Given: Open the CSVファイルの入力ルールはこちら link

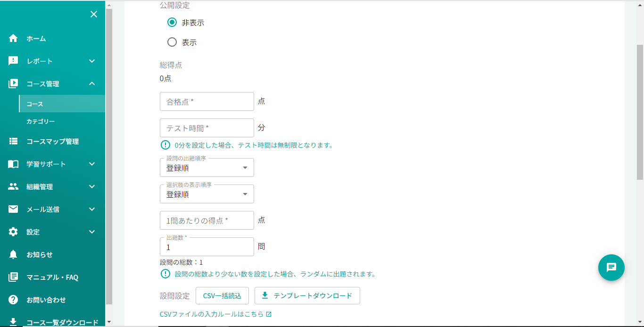Looking at the screenshot, I should 215,314.
